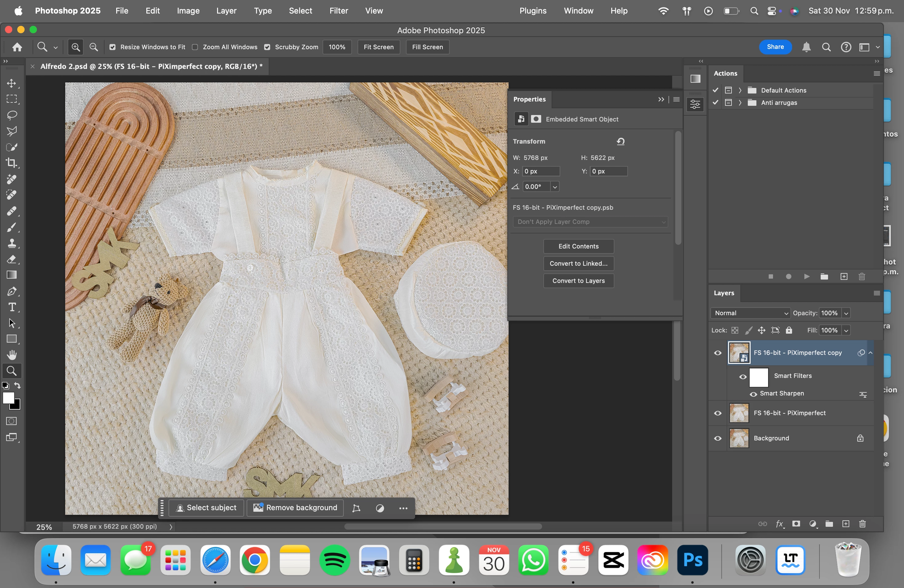The height and width of the screenshot is (588, 904).
Task: Expand the Default Actions folder
Action: click(x=740, y=90)
